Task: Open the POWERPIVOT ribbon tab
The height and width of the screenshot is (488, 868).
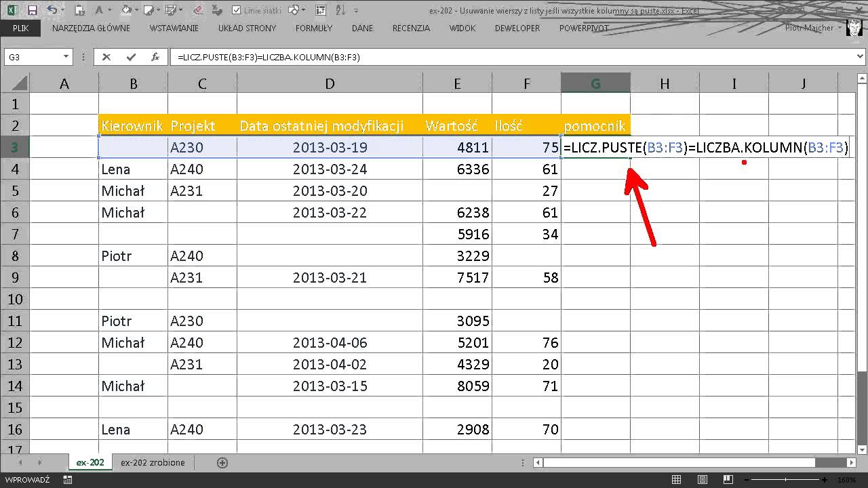Action: pos(584,28)
